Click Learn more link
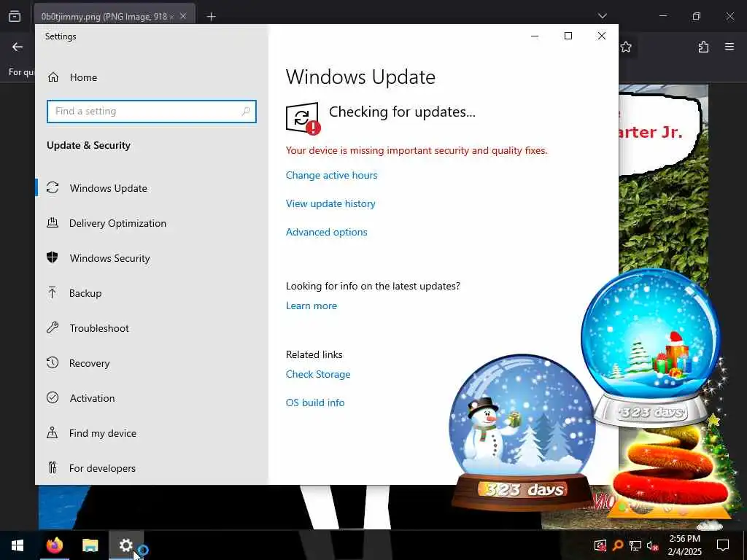 coord(311,306)
